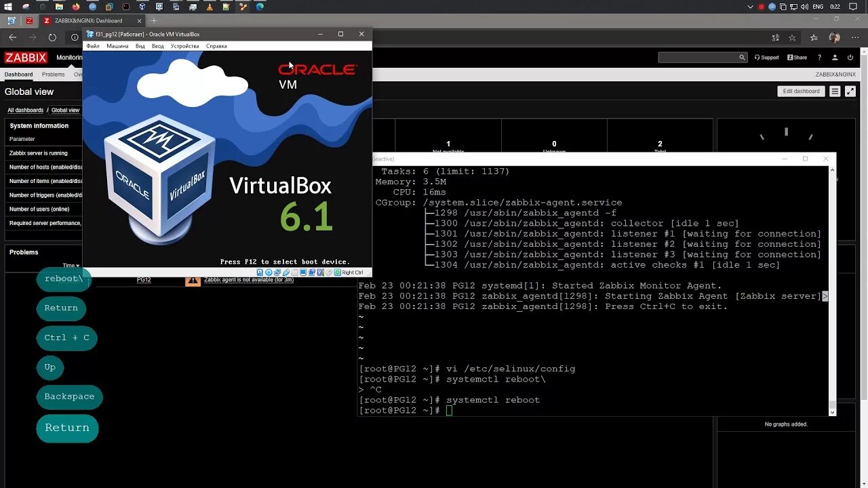The image size is (868, 488).
Task: Sort problems by the Time column
Action: coord(71,266)
